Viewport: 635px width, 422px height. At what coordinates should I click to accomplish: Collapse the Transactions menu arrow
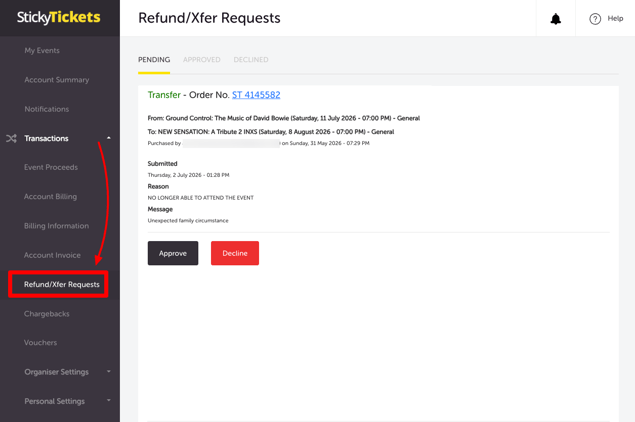click(109, 138)
